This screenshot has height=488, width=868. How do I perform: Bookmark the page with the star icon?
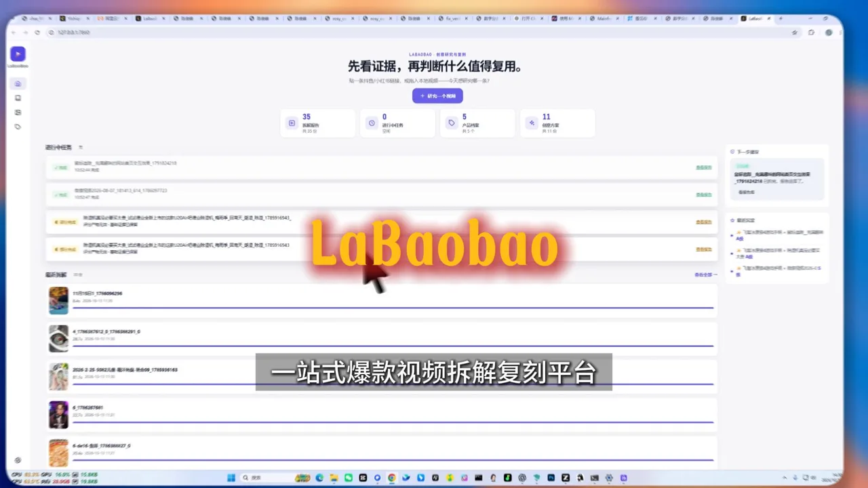pos(794,32)
